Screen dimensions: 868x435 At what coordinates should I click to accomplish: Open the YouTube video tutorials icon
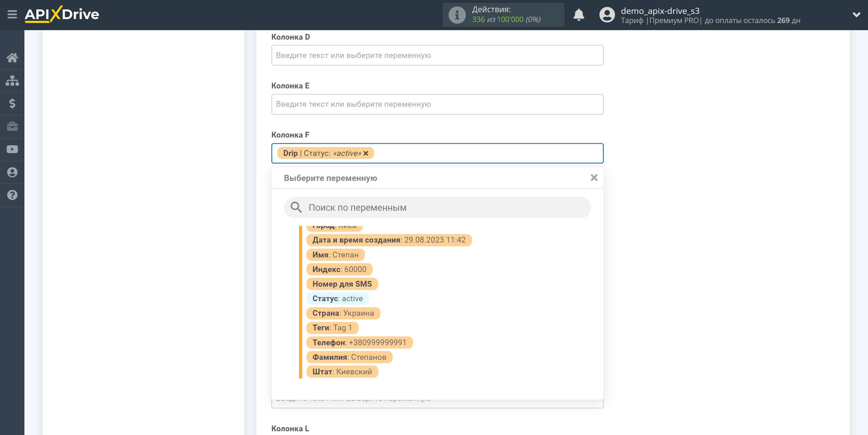pos(12,149)
